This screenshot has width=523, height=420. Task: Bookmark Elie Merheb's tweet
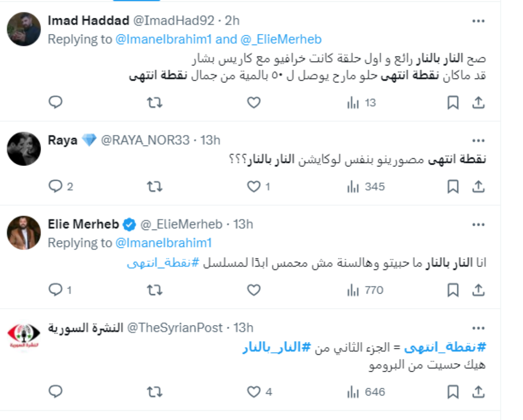[x=453, y=290]
